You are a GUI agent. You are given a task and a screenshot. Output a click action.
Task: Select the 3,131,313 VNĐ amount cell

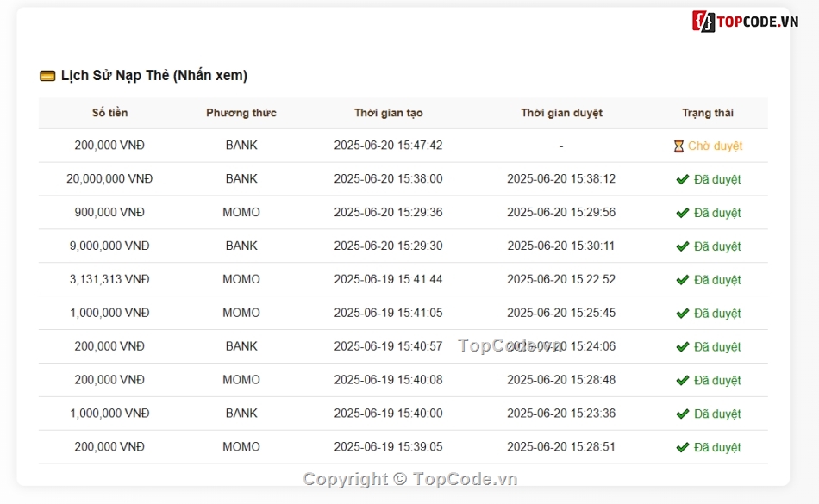109,279
